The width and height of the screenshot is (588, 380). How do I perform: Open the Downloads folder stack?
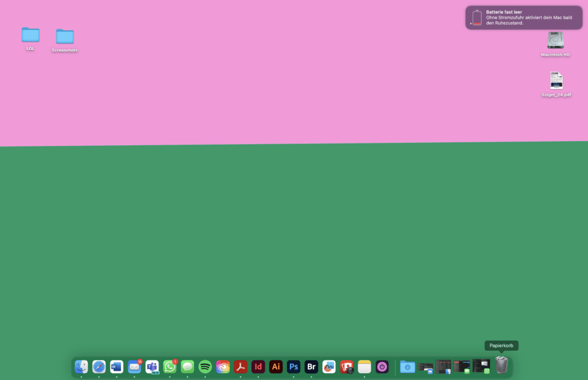(408, 366)
